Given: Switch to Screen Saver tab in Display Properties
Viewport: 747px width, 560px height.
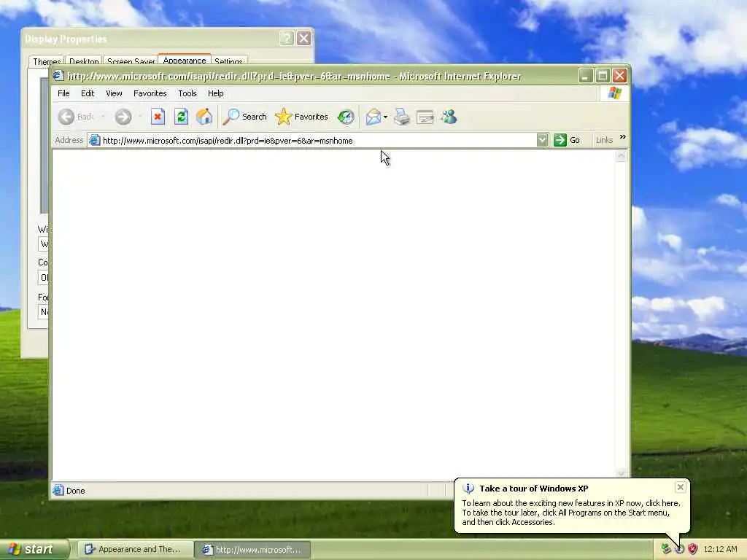Looking at the screenshot, I should [131, 61].
